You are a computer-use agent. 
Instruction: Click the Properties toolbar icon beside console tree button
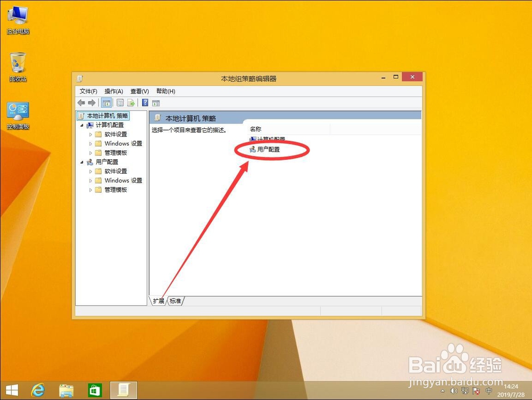point(120,103)
